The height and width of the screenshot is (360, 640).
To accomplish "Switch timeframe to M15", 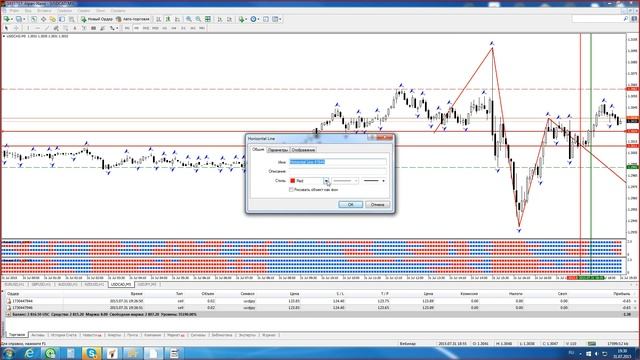I will pyautogui.click(x=146, y=28).
